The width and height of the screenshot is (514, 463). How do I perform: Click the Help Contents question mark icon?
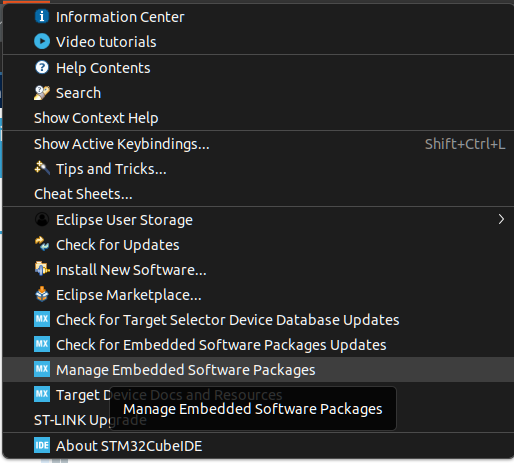tap(42, 67)
